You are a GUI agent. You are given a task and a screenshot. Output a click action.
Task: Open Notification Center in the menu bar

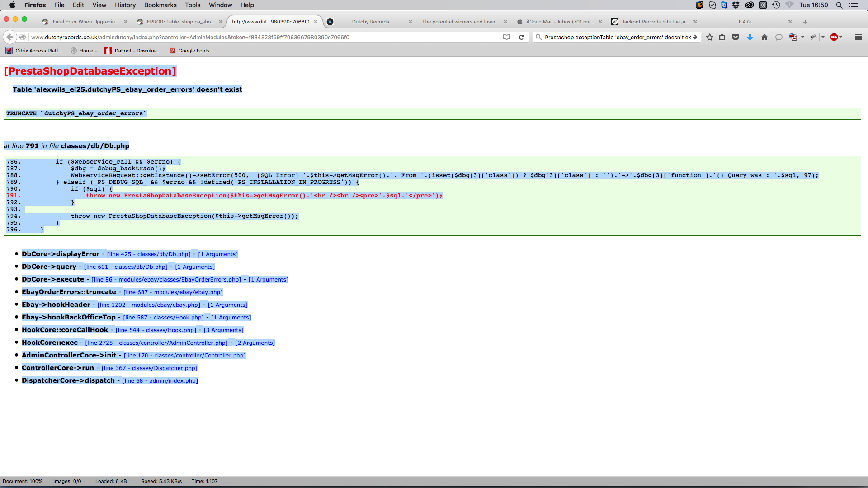[854, 5]
